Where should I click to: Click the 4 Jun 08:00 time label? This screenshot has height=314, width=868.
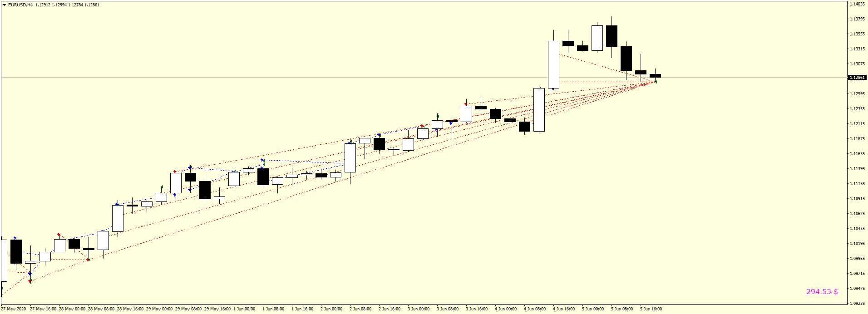pos(535,309)
